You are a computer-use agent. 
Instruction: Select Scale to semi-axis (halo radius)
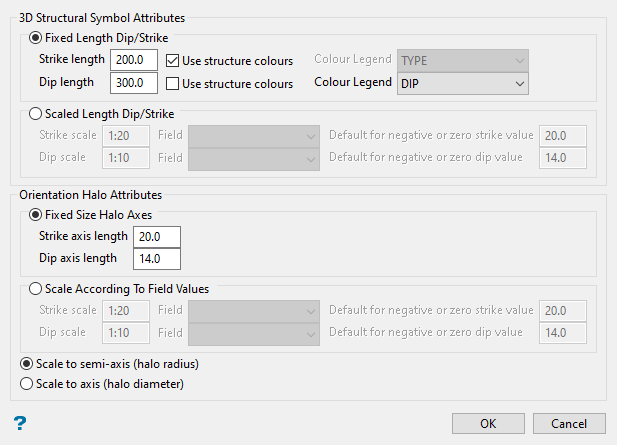(x=27, y=363)
